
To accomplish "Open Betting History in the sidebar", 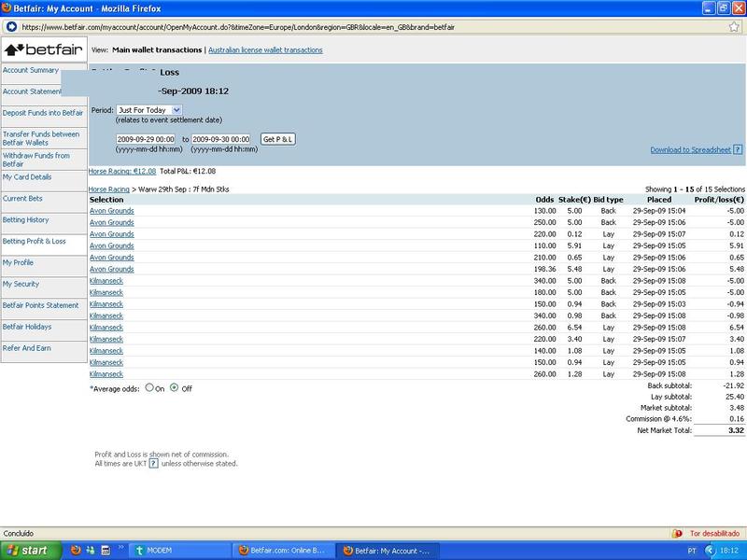I will click(x=26, y=220).
